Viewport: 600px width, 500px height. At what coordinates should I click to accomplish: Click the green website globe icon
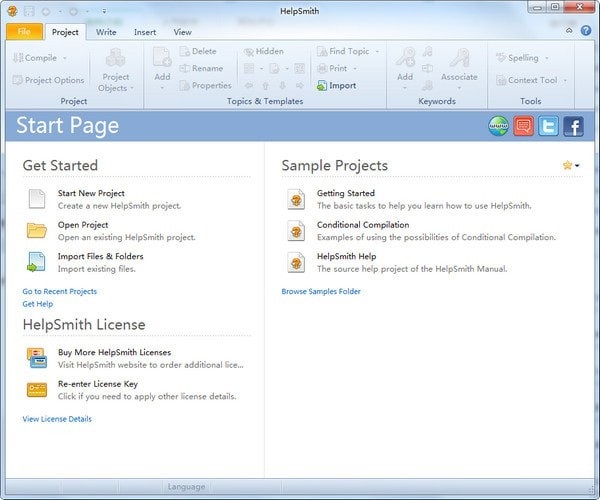click(498, 126)
